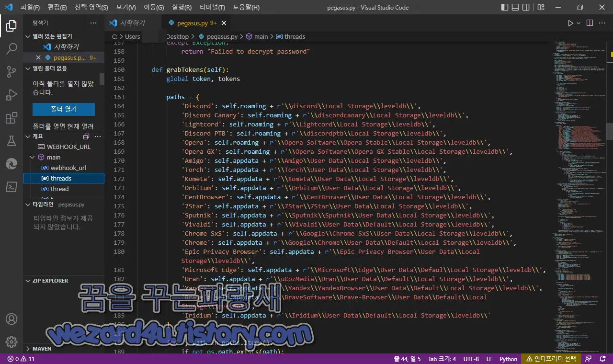The width and height of the screenshot is (613, 364).
Task: Click the VS Code logo in title bar
Action: click(9, 7)
